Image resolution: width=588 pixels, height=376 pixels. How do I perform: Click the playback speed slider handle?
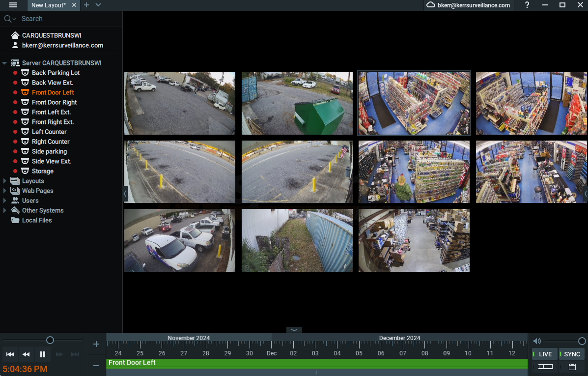tap(50, 340)
